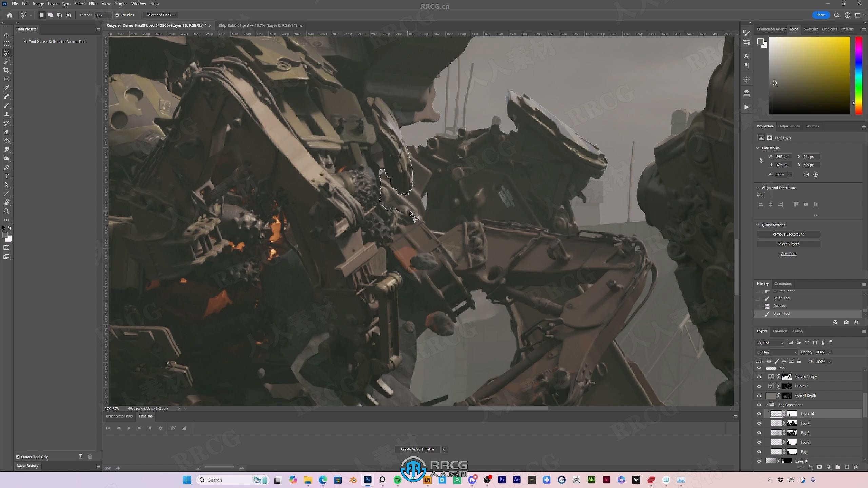Select the Crop tool
This screenshot has width=868, height=488.
tap(6, 70)
